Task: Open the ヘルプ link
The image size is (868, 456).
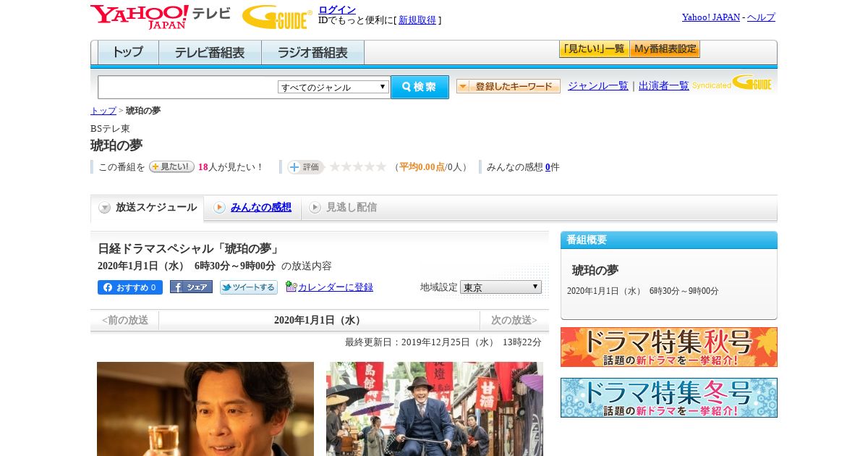Action: pyautogui.click(x=761, y=17)
